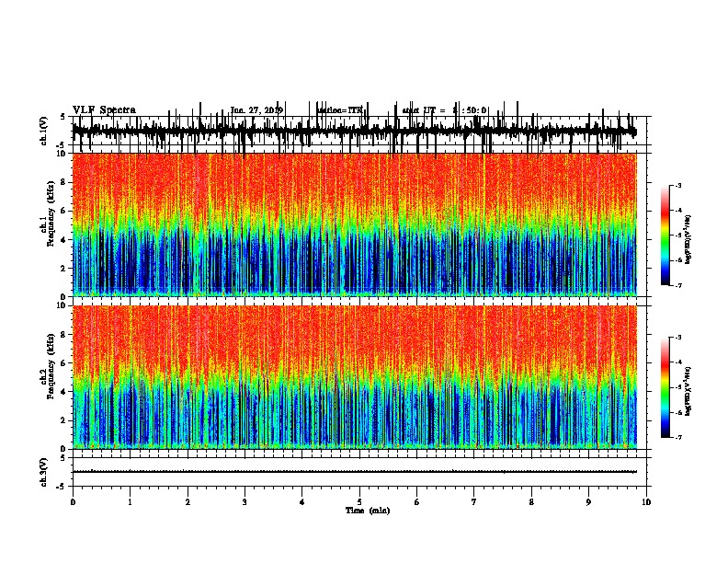Click time axis tick label 7
Image resolution: width=728 pixels, height=563 pixels.
click(x=474, y=502)
